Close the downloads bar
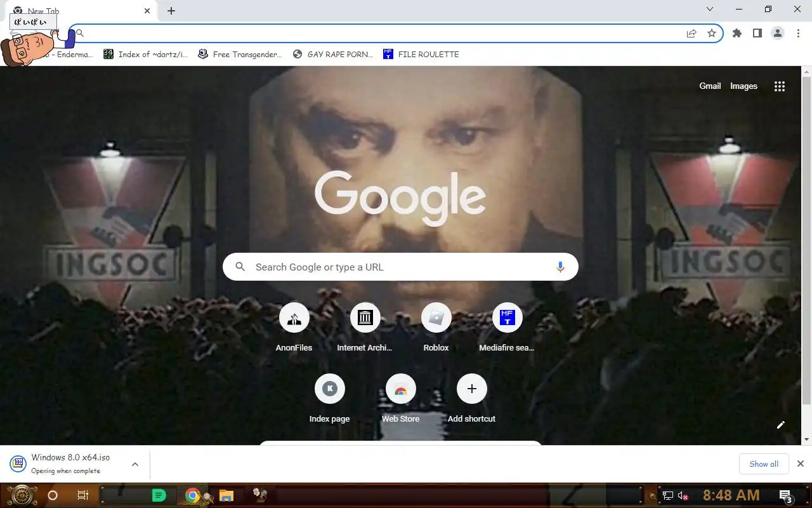Image resolution: width=812 pixels, height=508 pixels. (801, 464)
